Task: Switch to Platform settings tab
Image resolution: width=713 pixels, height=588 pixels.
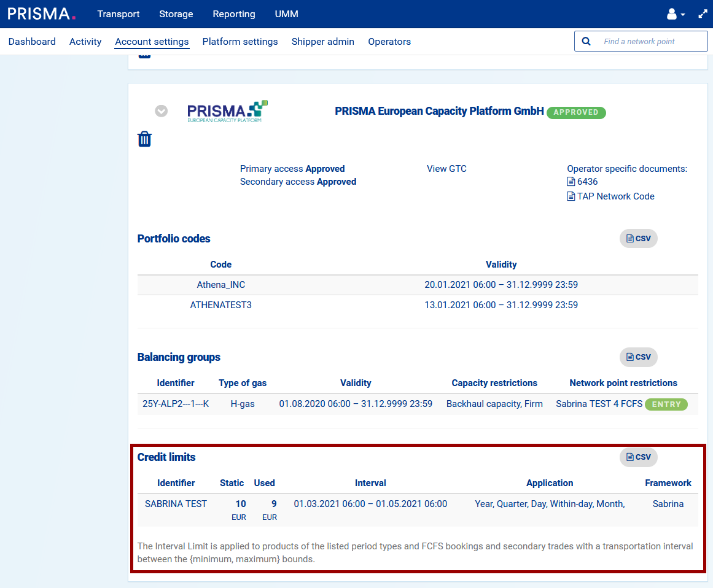Action: pos(240,42)
